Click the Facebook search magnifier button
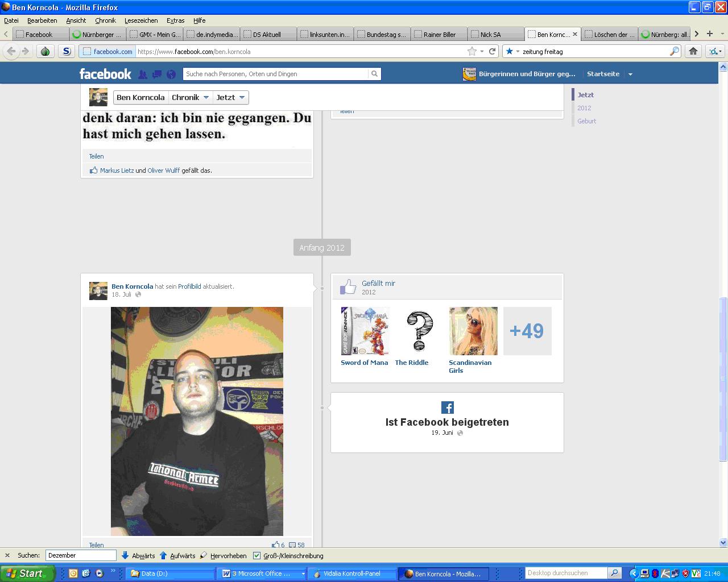Image resolution: width=728 pixels, height=582 pixels. pyautogui.click(x=374, y=74)
